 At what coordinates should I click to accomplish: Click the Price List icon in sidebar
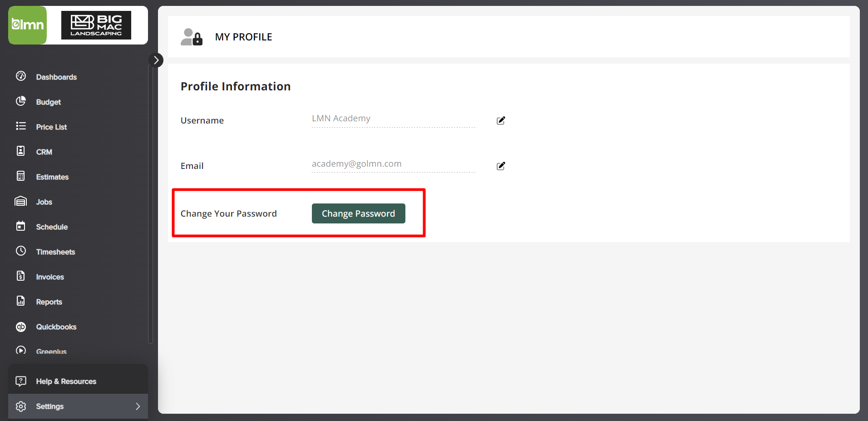[x=21, y=126]
